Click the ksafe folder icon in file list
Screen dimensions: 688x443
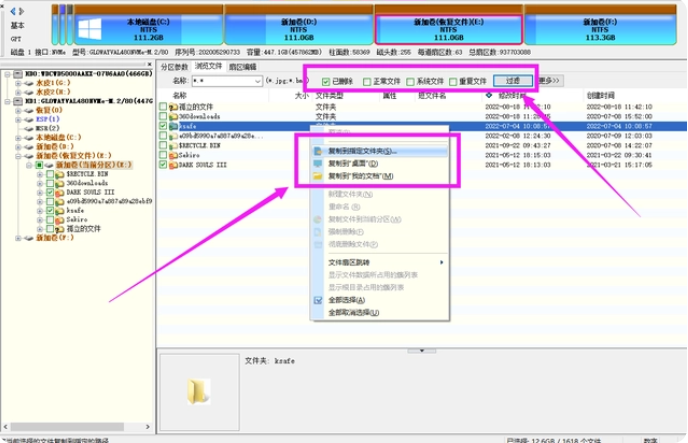tap(173, 127)
